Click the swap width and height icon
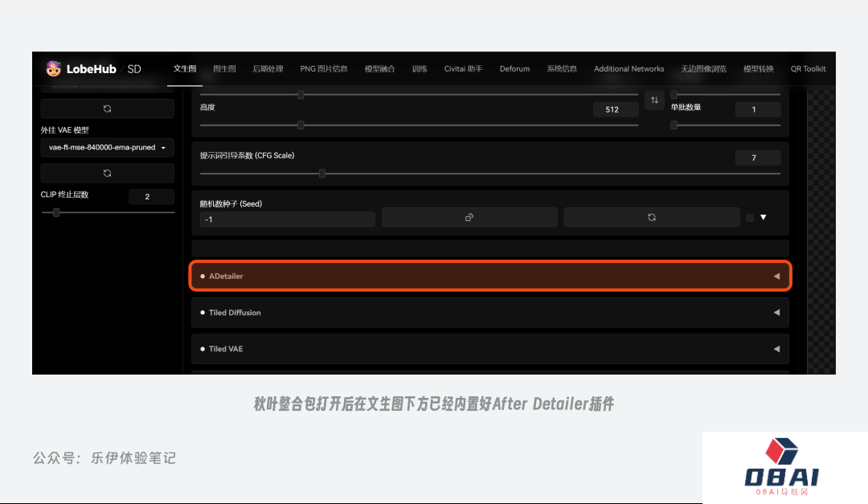The width and height of the screenshot is (868, 504). 654,100
